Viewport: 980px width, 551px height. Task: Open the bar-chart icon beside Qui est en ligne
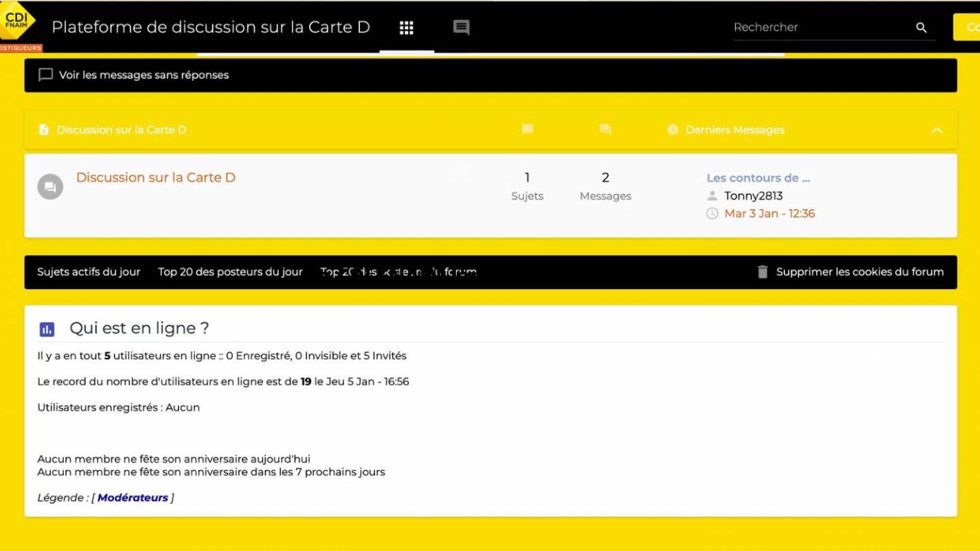click(47, 329)
